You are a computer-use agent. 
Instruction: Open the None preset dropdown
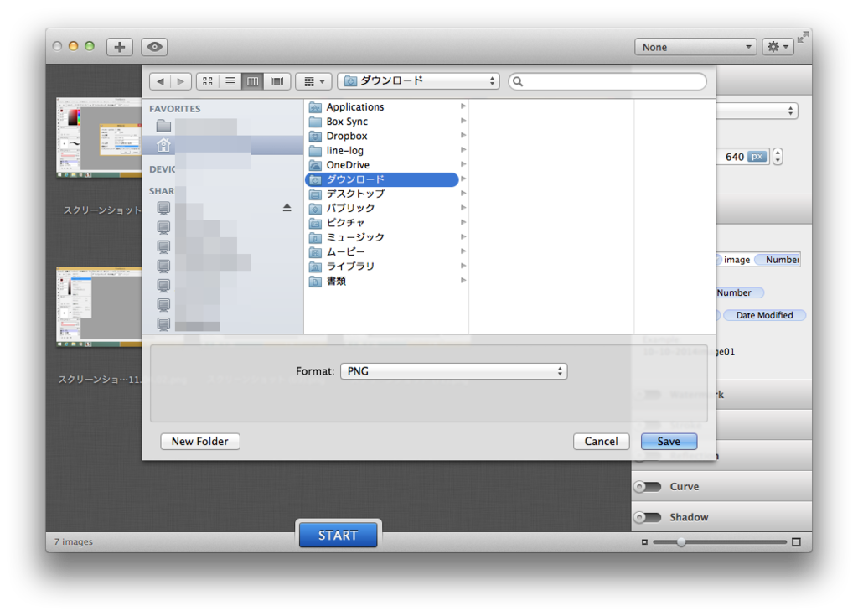coord(695,47)
